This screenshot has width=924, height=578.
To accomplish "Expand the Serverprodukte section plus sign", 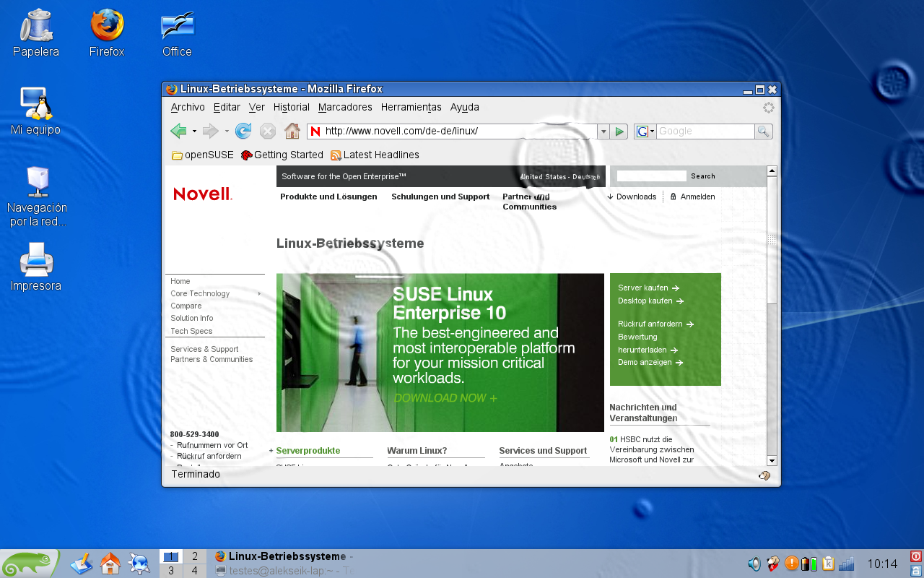I will click(x=271, y=451).
